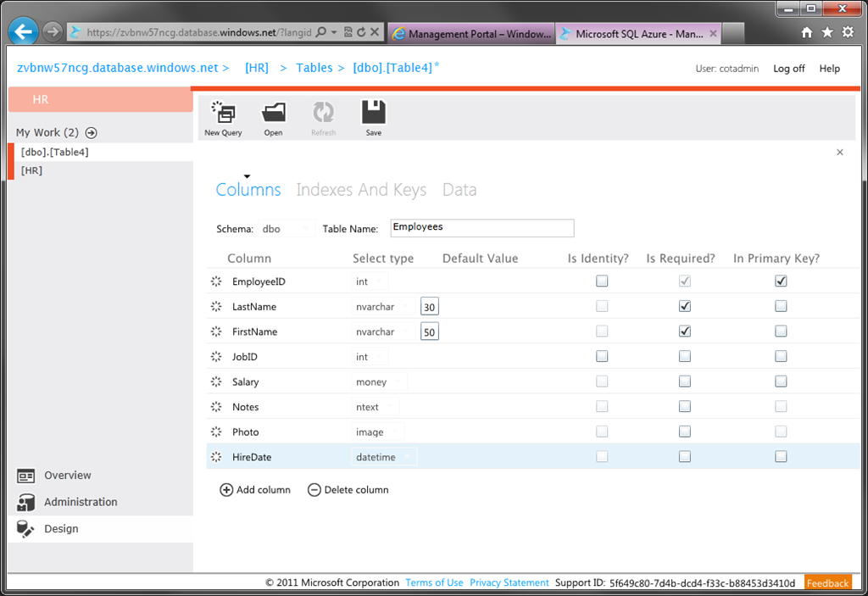Click the My Work arrow icon
The image size is (868, 596).
tap(92, 133)
